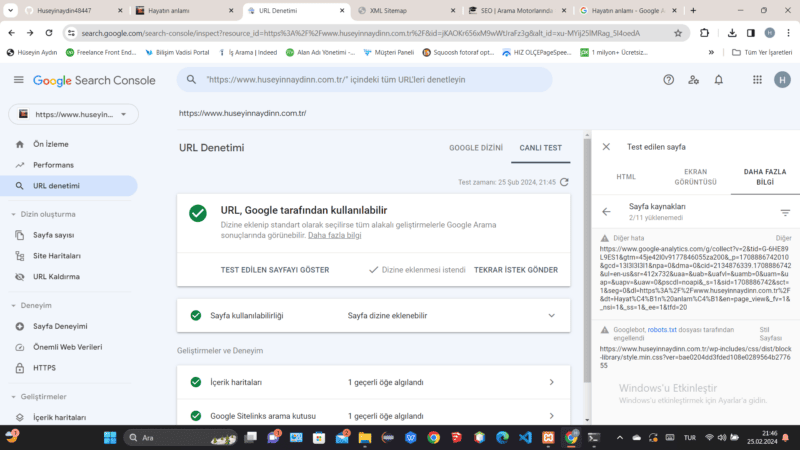Open the user settings people icon
The image size is (800, 450).
(695, 79)
